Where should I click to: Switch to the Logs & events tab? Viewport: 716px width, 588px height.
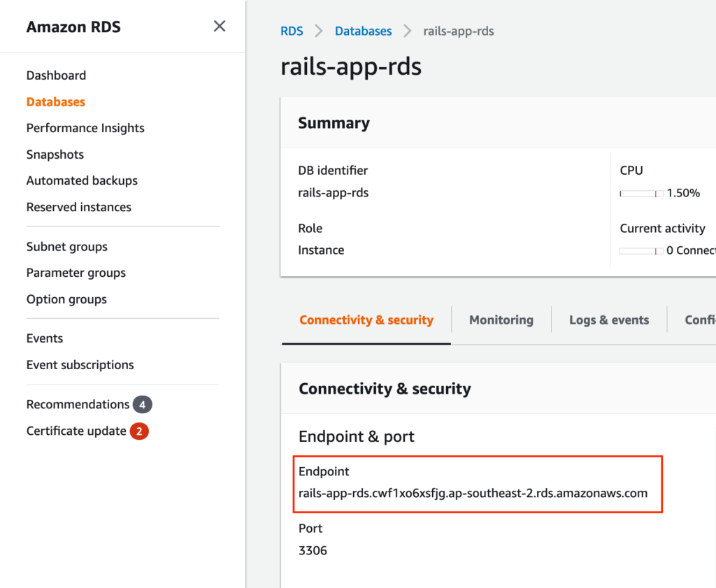[x=609, y=320]
